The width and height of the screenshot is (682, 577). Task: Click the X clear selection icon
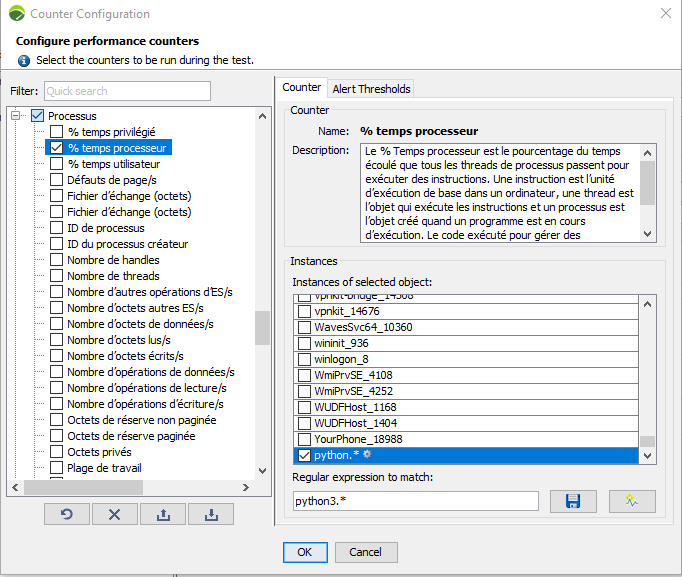pyautogui.click(x=115, y=514)
